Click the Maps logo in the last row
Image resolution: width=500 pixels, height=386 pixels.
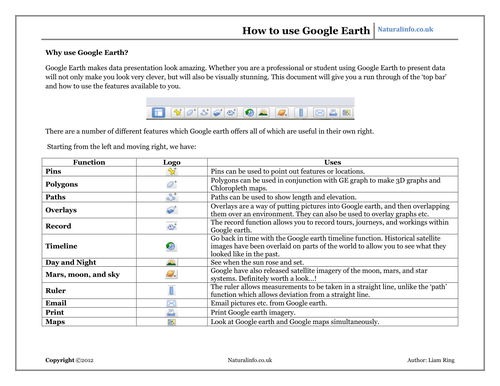point(171,322)
